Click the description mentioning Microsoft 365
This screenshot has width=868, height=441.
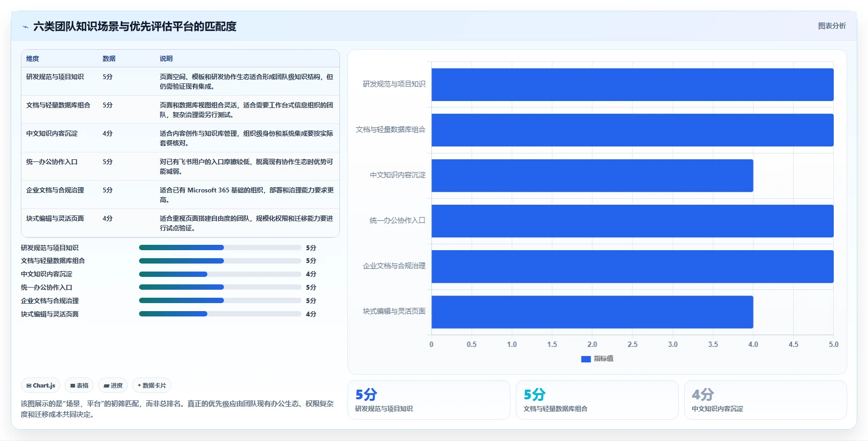(247, 195)
